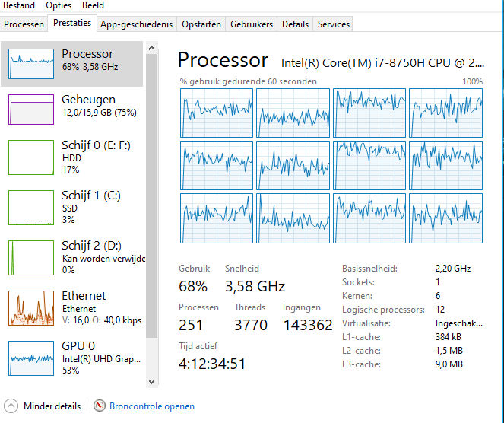This screenshot has height=423, width=504.
Task: Select the Schijf 0 HDD graph icon
Action: (x=31, y=156)
